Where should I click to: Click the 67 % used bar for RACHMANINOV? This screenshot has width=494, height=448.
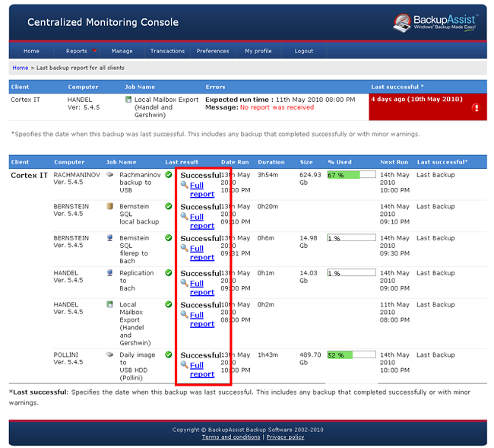pos(351,175)
